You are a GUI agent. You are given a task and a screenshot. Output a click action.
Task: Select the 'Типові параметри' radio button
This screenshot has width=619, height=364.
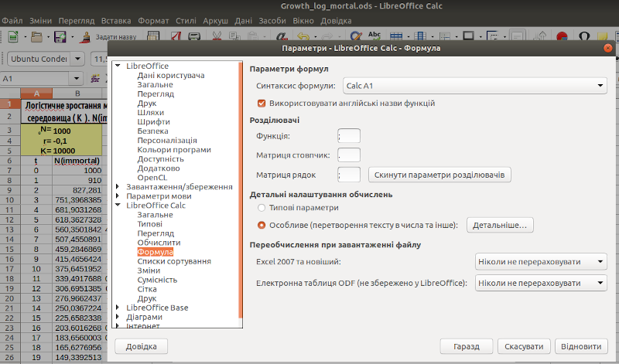pos(262,207)
